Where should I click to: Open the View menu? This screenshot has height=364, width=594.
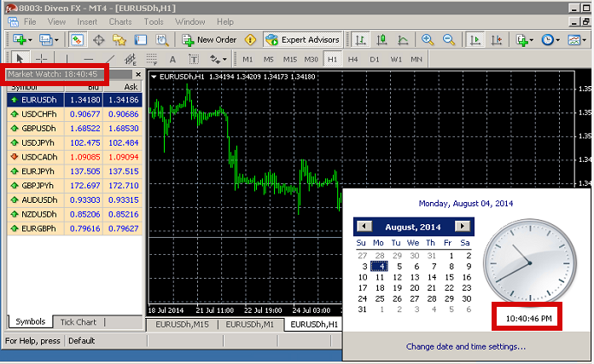click(x=56, y=22)
